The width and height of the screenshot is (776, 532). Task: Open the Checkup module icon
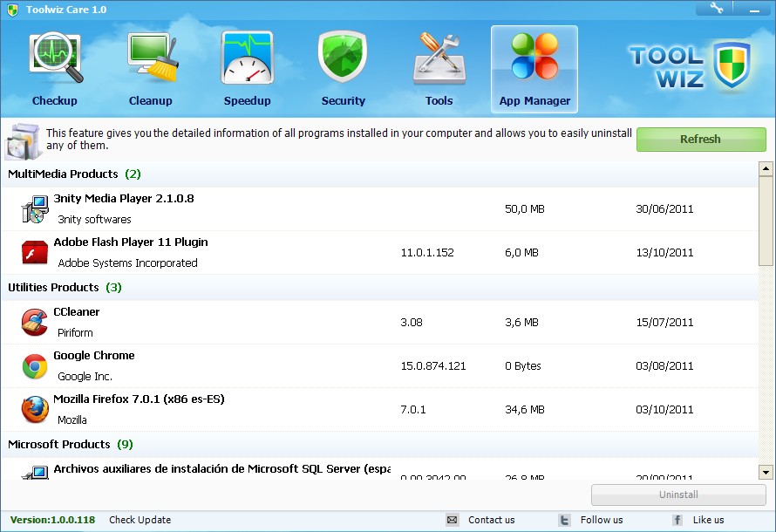pyautogui.click(x=56, y=57)
